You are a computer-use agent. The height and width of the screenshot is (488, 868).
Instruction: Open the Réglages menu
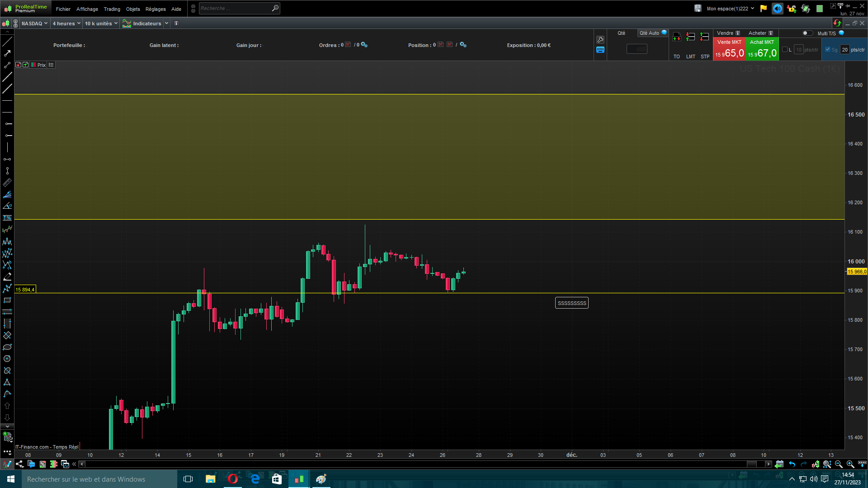pos(156,9)
